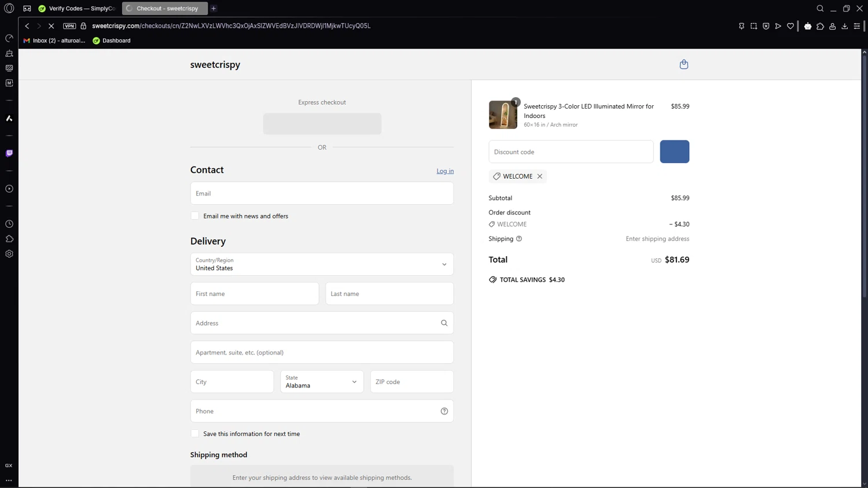Viewport: 868px width, 488px height.
Task: Open the Twitch panel in the sidebar
Action: [x=9, y=153]
